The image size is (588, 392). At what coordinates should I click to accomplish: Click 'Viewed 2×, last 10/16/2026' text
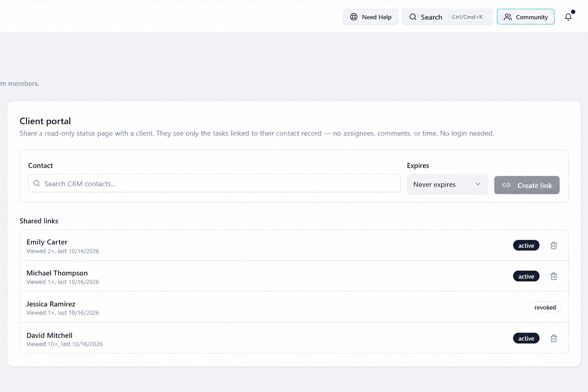tap(63, 251)
